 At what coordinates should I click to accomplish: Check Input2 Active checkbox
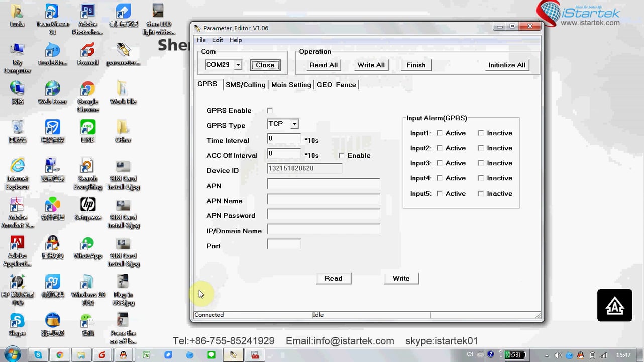(440, 148)
